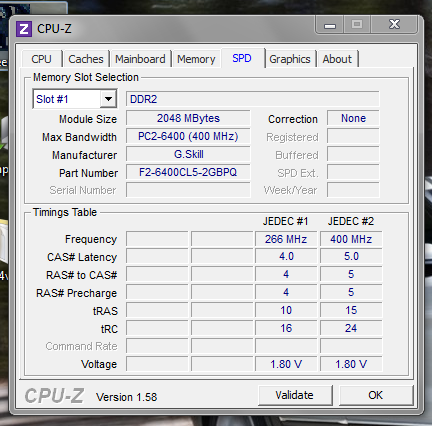This screenshot has height=426, width=432.
Task: Click the Validate button
Action: click(x=295, y=395)
